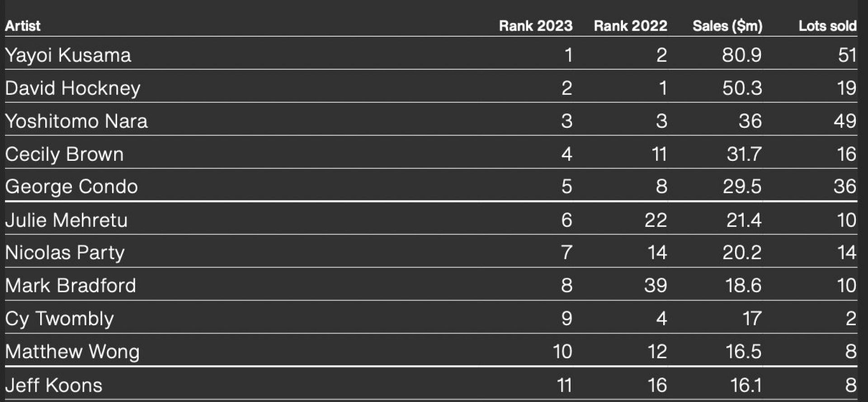This screenshot has height=402, width=868.
Task: Select the Sales ($m) column header
Action: point(727,26)
